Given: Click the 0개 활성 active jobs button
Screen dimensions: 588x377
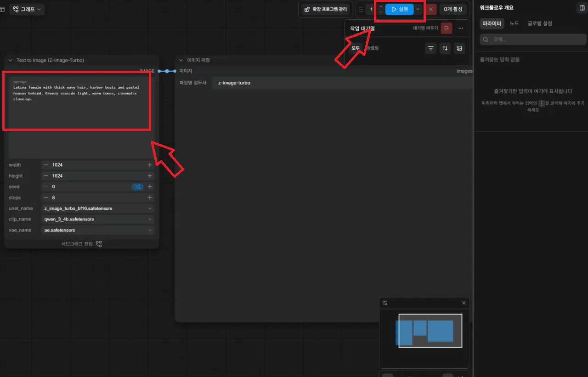Looking at the screenshot, I should point(453,9).
